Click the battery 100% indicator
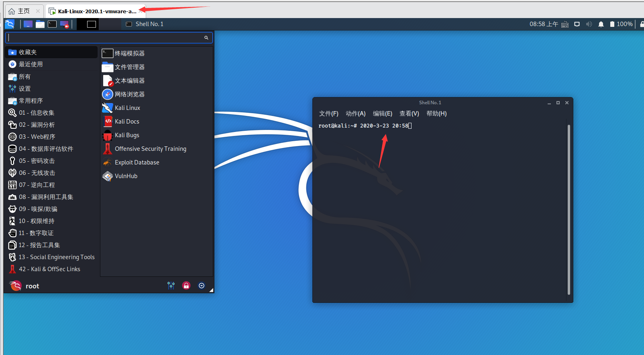Screen dimensions: 644x355 tap(621, 24)
